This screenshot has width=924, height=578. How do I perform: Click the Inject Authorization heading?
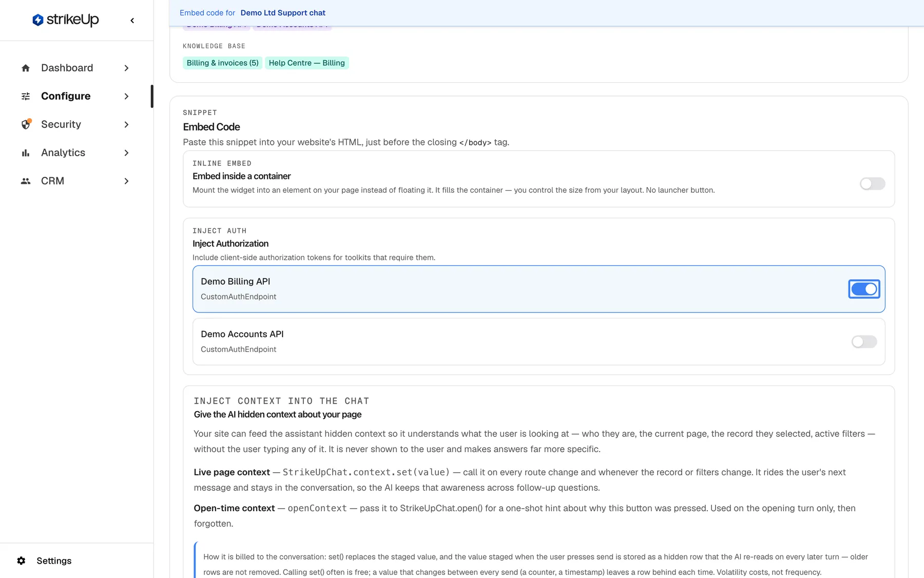click(230, 244)
